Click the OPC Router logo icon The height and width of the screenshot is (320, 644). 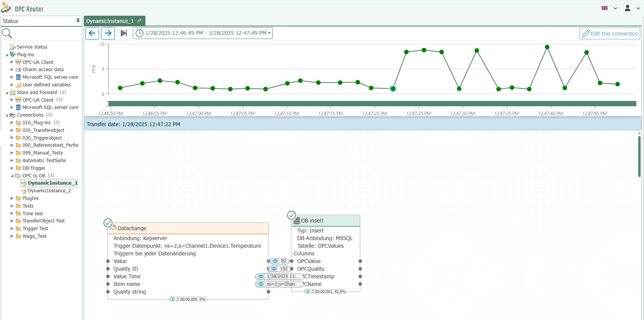(6, 8)
